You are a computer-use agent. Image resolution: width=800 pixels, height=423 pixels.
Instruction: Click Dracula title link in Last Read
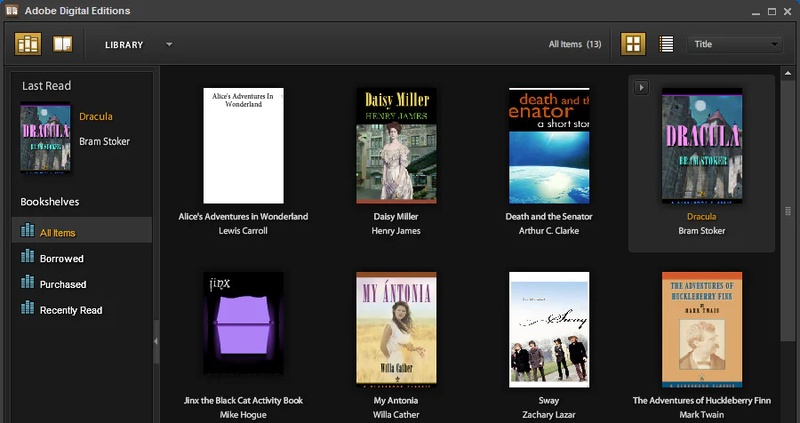click(x=95, y=116)
